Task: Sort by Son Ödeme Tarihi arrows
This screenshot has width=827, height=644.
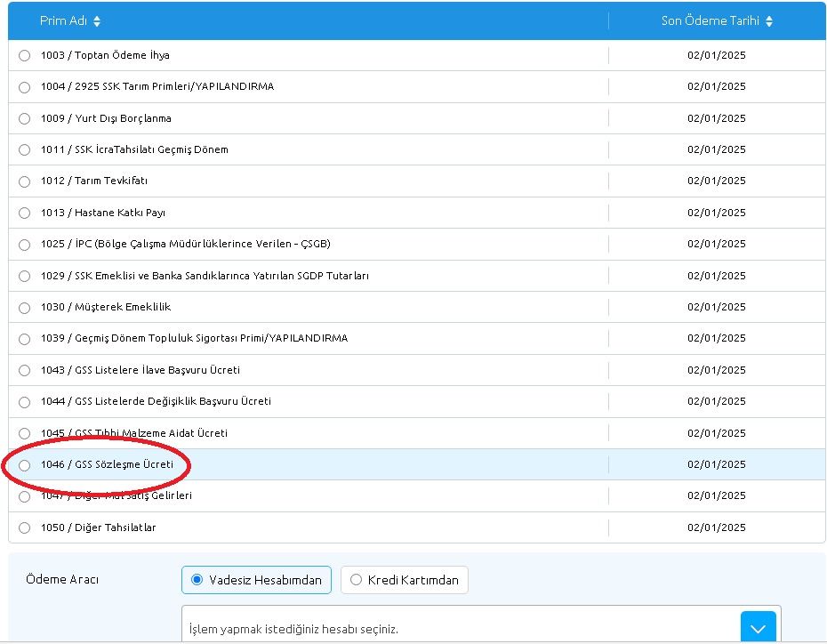Action: pyautogui.click(x=768, y=21)
